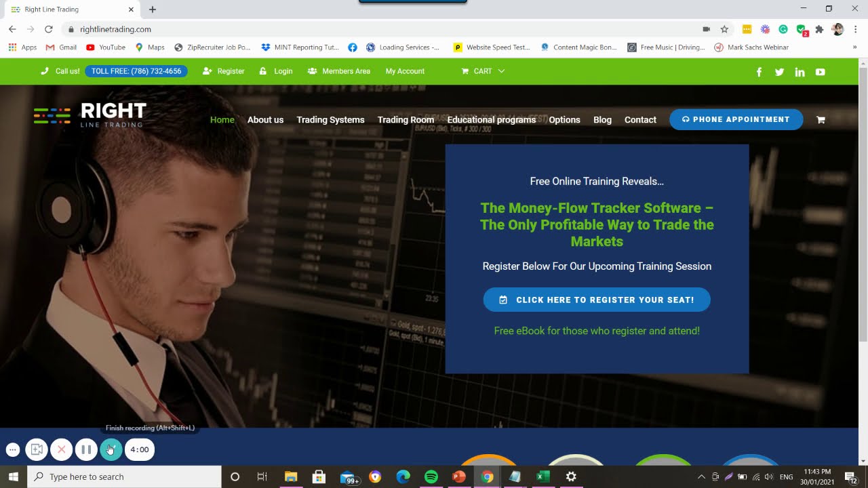This screenshot has height=488, width=868.
Task: Open the Register link in the top bar
Action: pos(223,71)
